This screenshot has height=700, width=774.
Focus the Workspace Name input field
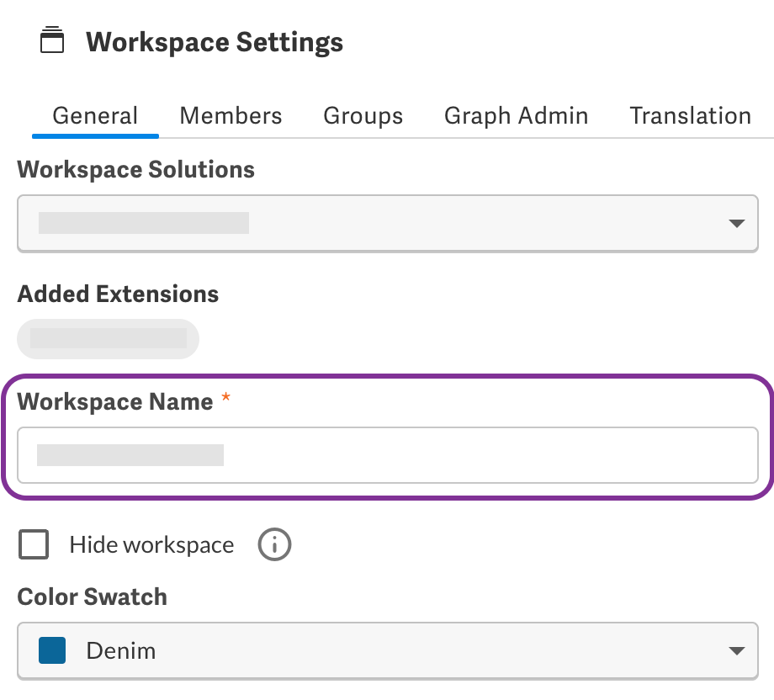[x=387, y=455]
